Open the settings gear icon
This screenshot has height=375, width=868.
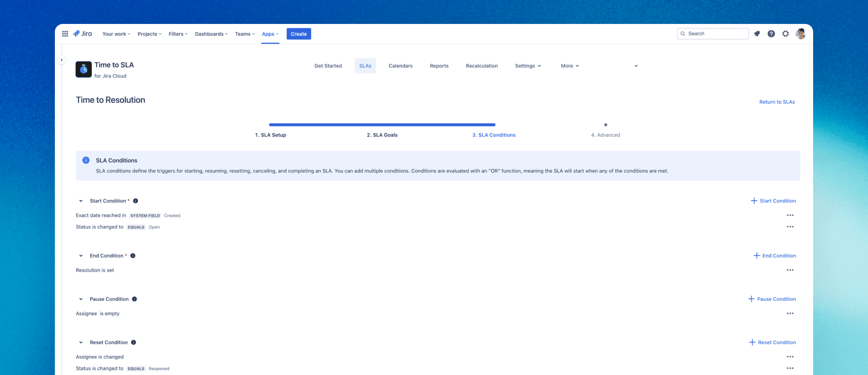[x=786, y=34]
